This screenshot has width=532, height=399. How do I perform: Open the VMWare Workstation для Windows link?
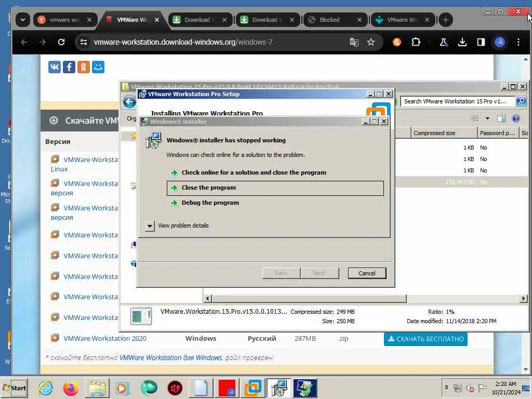(171, 357)
